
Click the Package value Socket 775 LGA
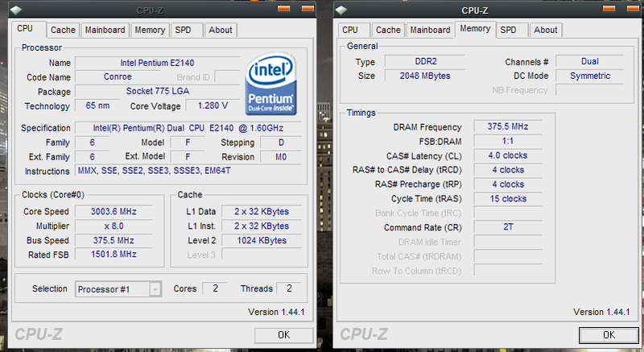(x=157, y=91)
